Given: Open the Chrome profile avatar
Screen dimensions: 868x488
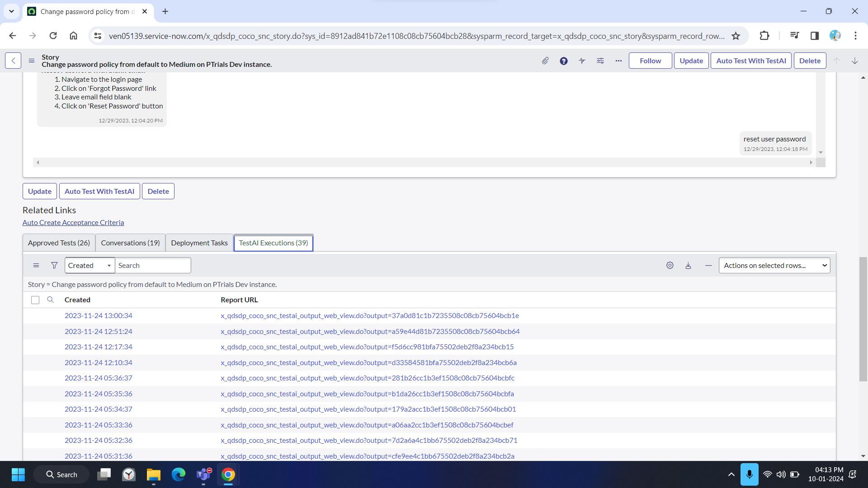Looking at the screenshot, I should pos(835,36).
